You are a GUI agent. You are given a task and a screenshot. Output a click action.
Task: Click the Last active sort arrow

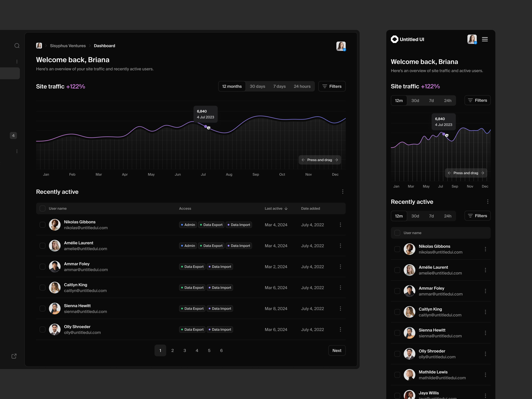point(286,209)
